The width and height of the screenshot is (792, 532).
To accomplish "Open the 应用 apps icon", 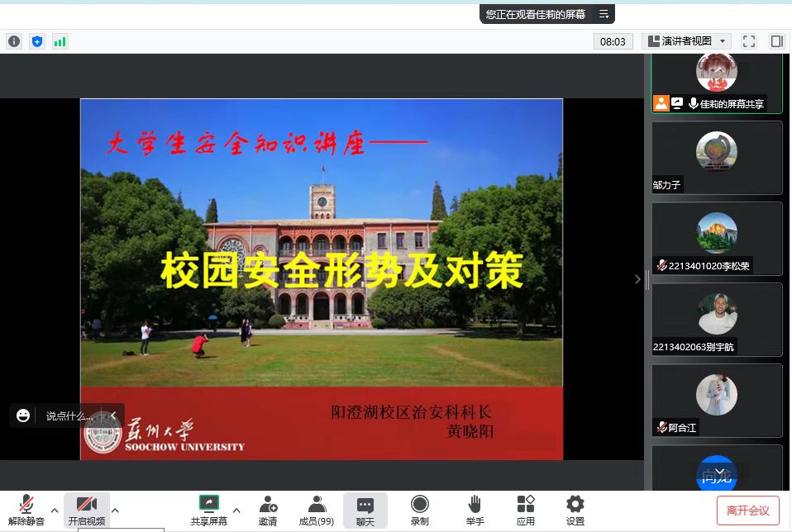I will click(525, 510).
